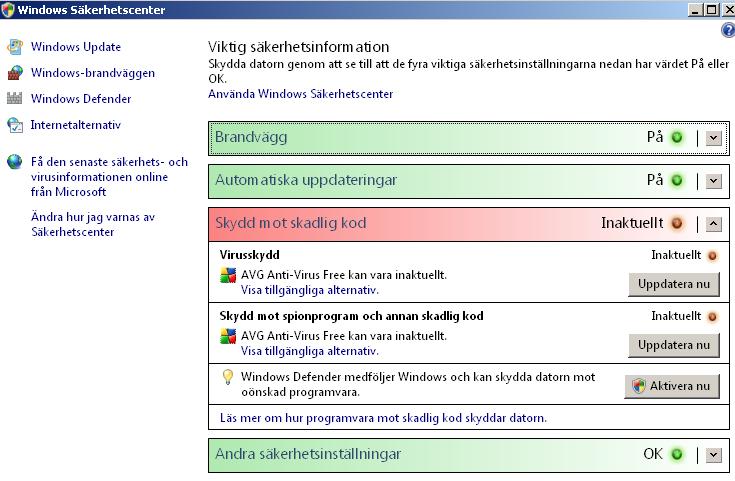The image size is (735, 481).
Task: Click Aktivera nu to enable Windows Defender
Action: pyautogui.click(x=672, y=386)
